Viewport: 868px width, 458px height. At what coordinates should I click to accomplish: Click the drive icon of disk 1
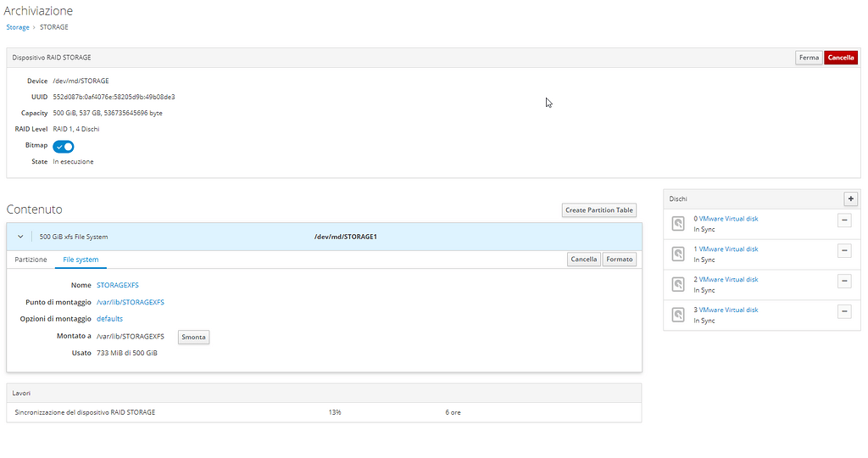(678, 254)
